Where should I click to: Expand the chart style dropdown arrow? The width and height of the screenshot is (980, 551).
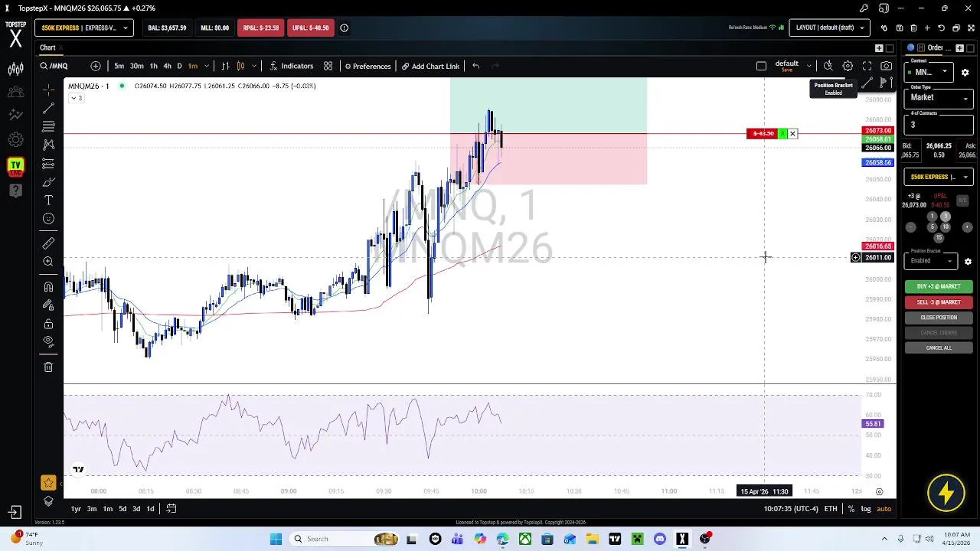[x=253, y=66]
